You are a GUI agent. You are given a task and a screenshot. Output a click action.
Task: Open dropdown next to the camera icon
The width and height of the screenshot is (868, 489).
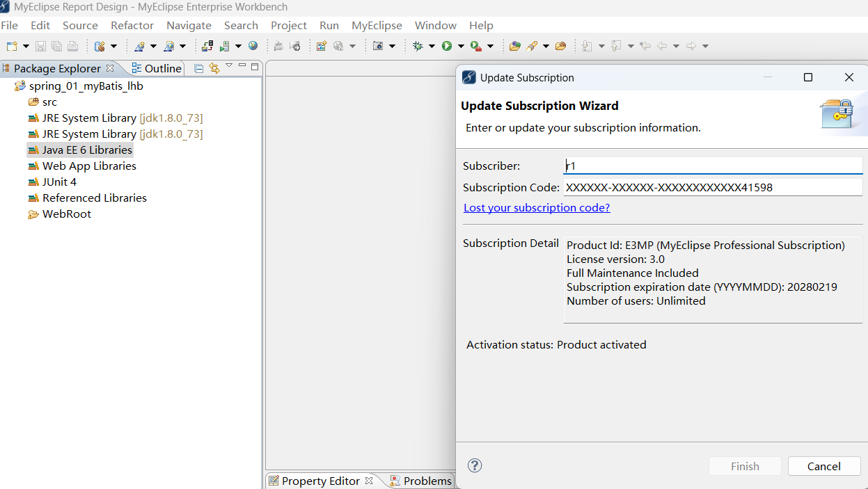tap(392, 46)
